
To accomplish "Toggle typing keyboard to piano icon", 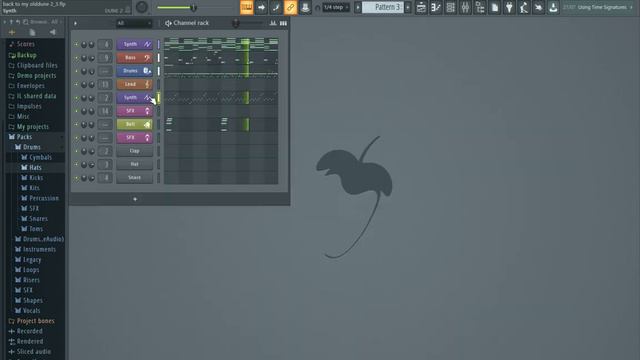I will (247, 7).
